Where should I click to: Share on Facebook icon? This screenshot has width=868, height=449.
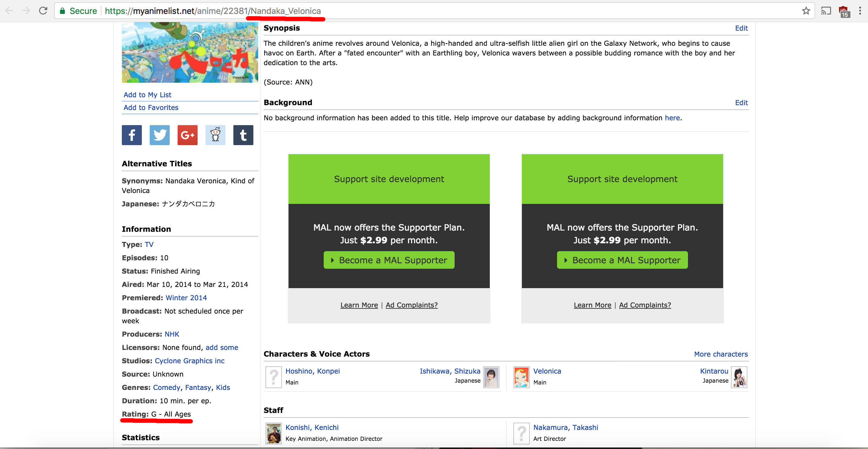tap(132, 135)
